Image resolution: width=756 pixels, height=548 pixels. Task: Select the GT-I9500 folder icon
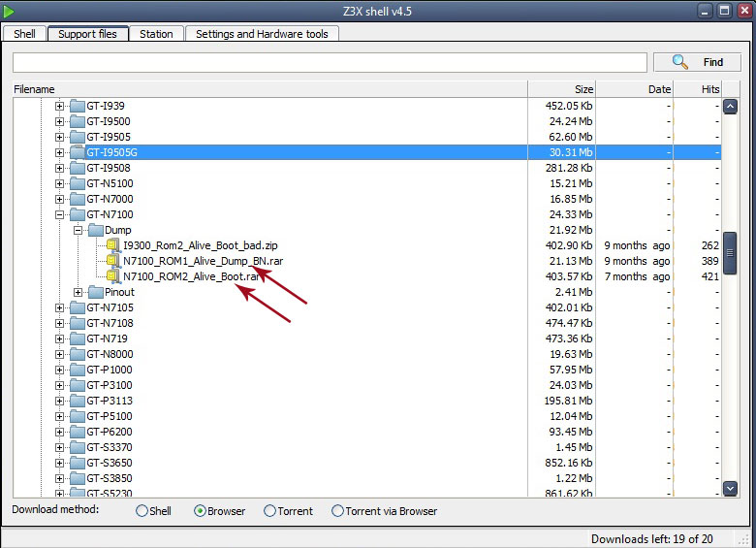tap(78, 121)
